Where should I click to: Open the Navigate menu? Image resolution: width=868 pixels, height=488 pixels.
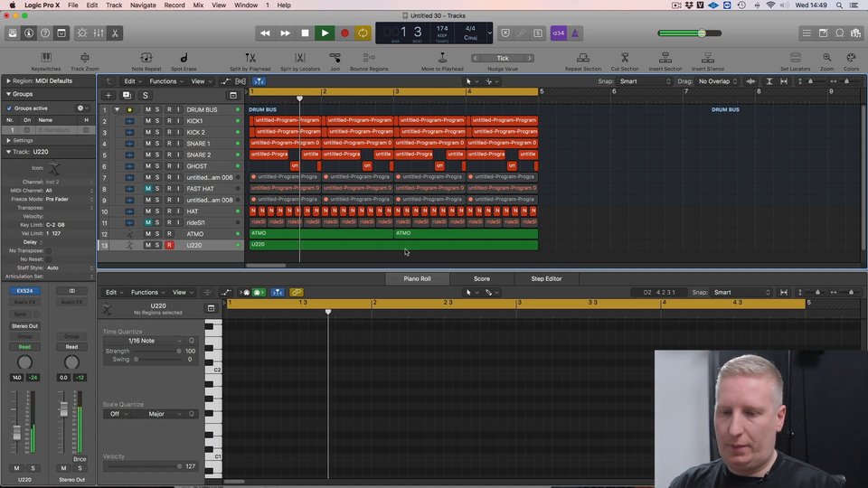(143, 5)
